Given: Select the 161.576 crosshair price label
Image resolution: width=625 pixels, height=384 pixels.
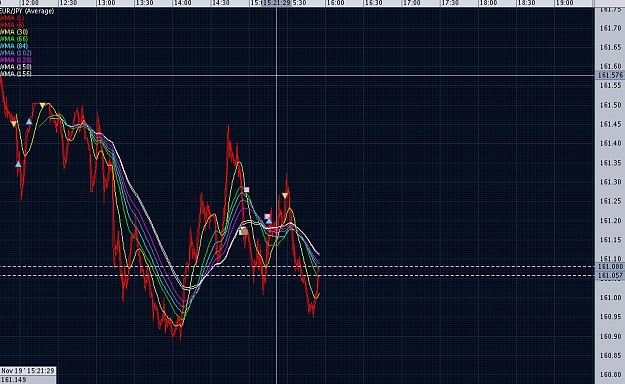Looking at the screenshot, I should tap(610, 75).
